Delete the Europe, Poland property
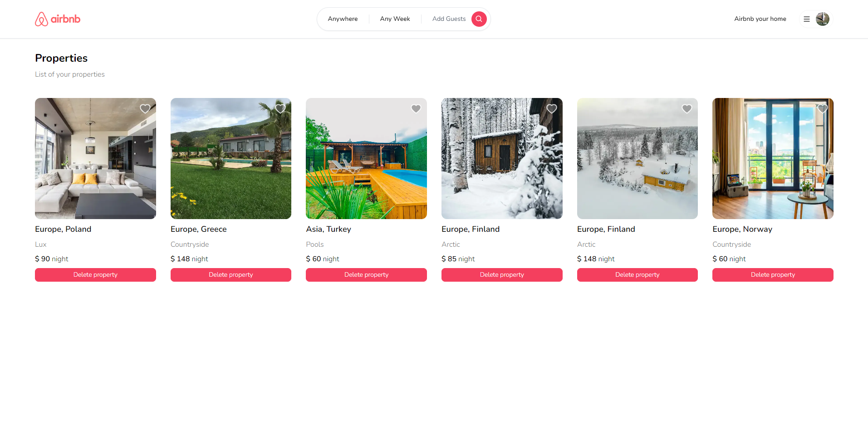 tap(95, 275)
